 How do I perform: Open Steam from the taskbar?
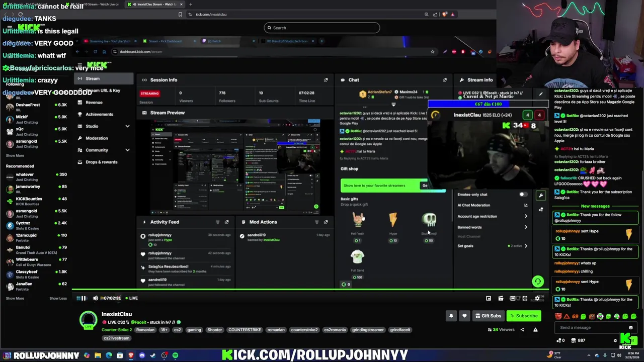pyautogui.click(x=153, y=355)
